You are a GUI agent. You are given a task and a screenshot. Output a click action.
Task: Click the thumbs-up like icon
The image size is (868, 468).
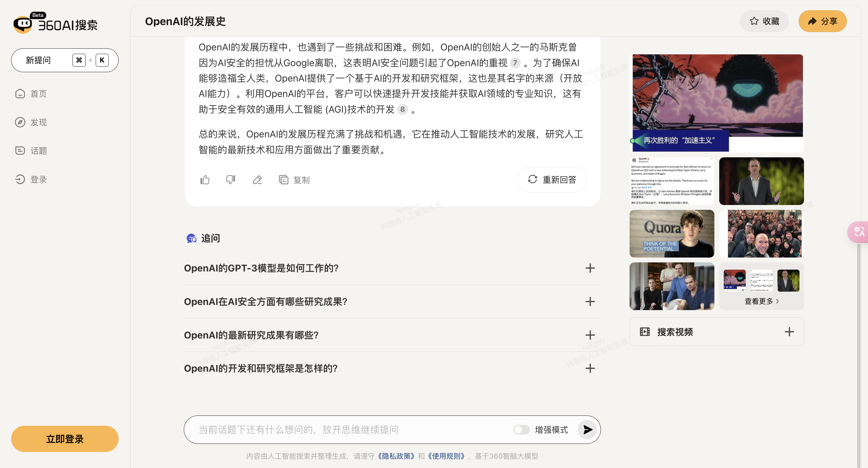click(205, 180)
